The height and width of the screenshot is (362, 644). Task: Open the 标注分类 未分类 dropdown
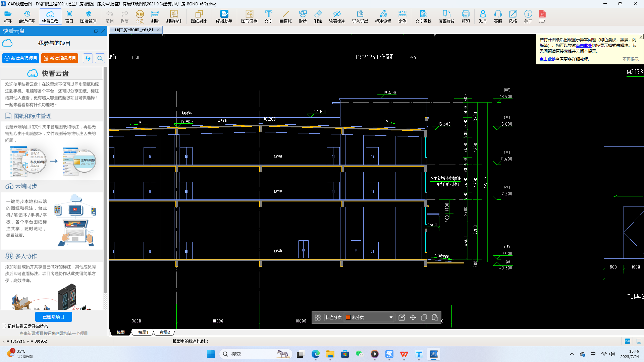(391, 317)
